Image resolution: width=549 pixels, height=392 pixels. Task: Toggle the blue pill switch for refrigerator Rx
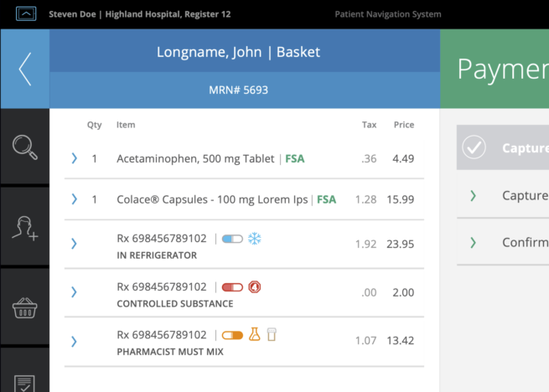click(232, 239)
